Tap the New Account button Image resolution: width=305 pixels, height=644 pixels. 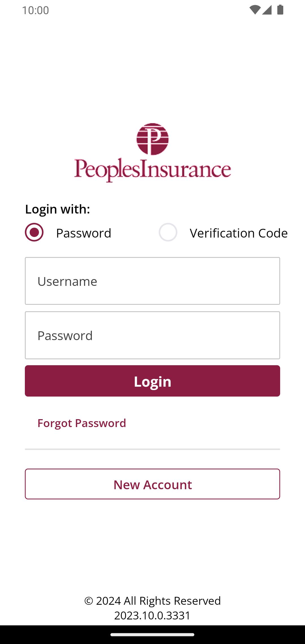tap(152, 484)
